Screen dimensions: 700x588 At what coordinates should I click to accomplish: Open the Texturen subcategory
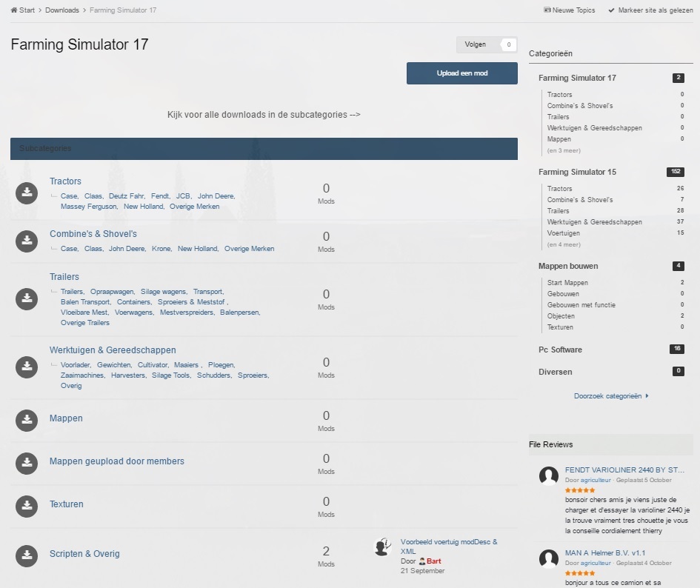tap(67, 504)
